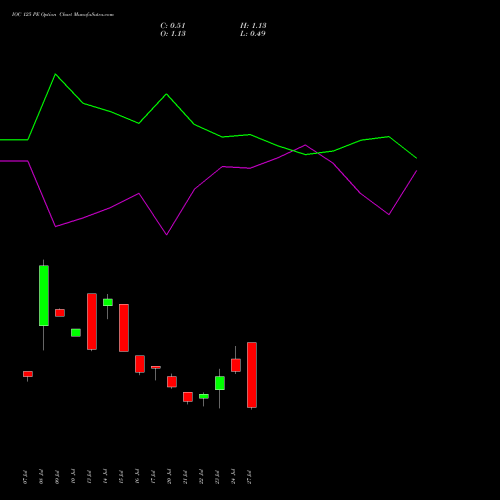Image resolution: width=500 pixels, height=500 pixels.
Task: Click the IOC 125 PE chart title
Action: point(63,15)
